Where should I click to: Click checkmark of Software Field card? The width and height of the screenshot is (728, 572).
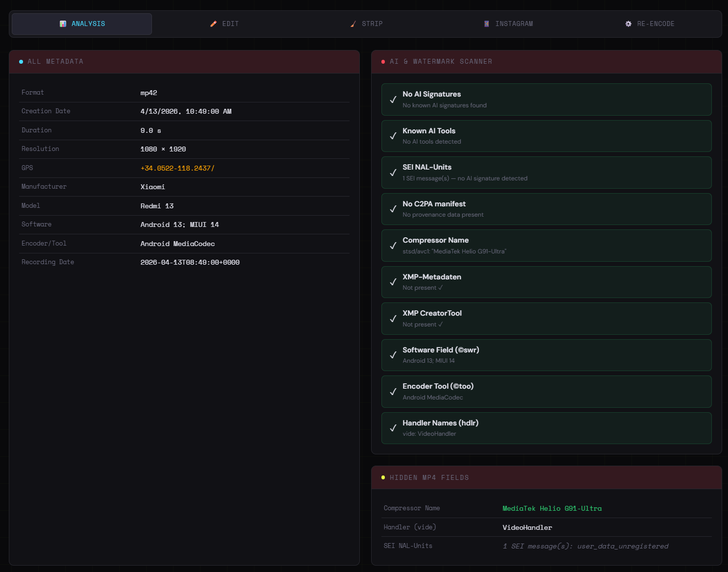393,355
